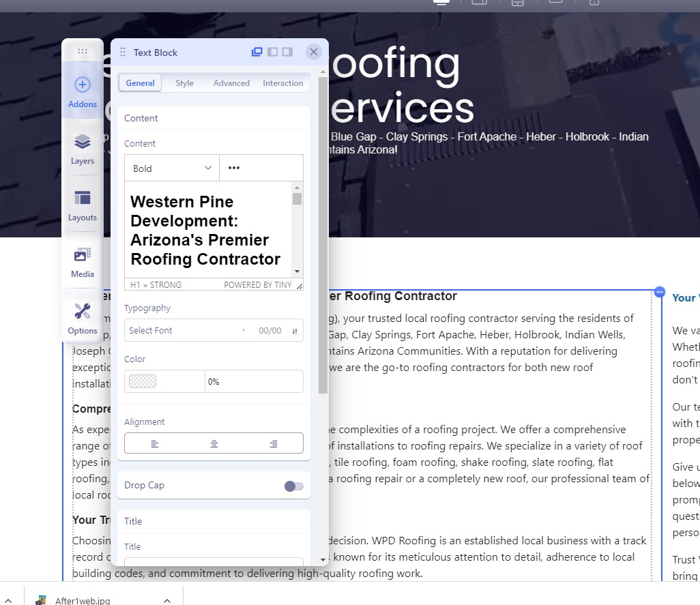Set text alignment to right

click(x=273, y=443)
